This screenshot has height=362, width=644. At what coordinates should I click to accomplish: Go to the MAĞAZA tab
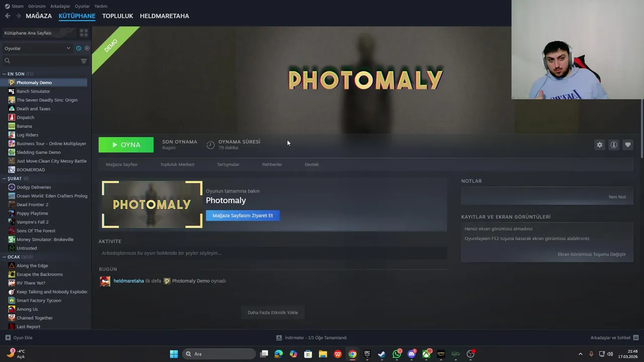click(x=39, y=16)
